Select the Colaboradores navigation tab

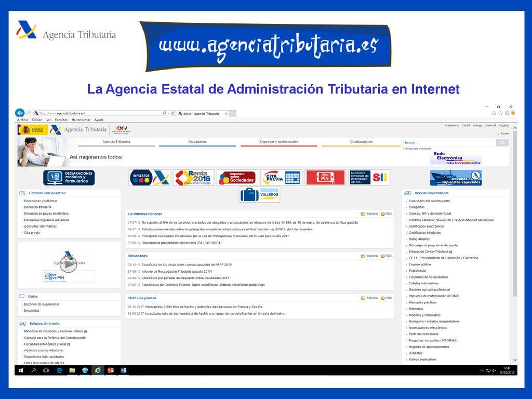tap(362, 142)
